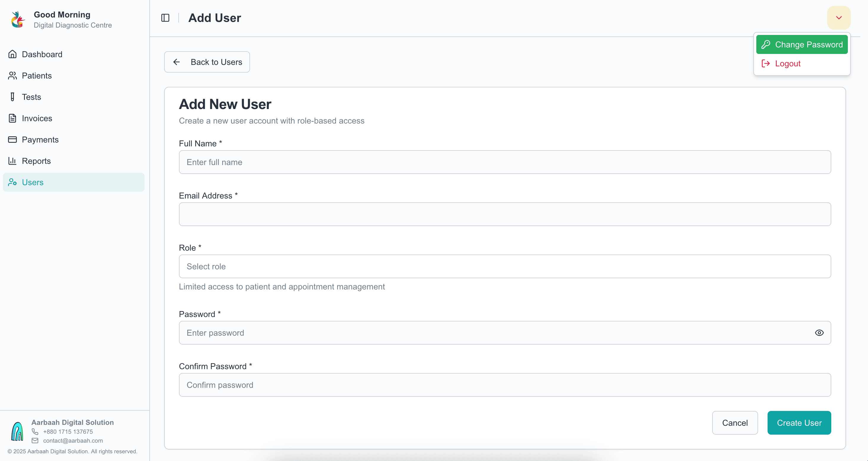Open the Select role dropdown
The width and height of the screenshot is (868, 461).
(505, 266)
